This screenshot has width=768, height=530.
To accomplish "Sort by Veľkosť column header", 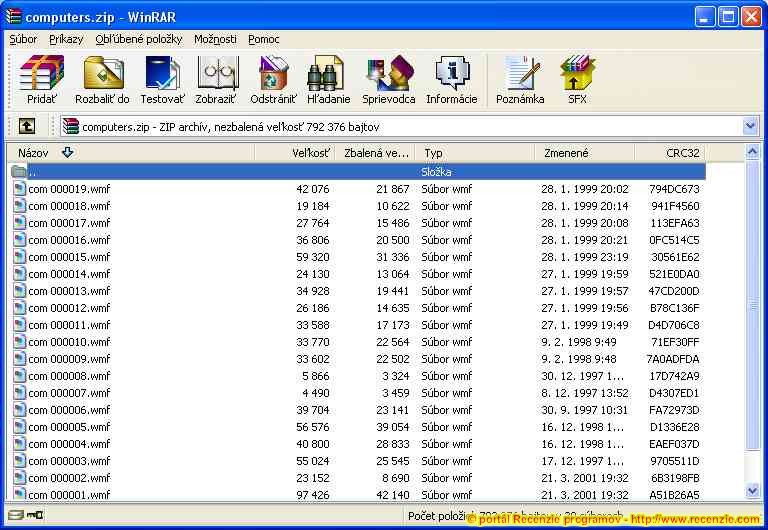I will click(295, 153).
